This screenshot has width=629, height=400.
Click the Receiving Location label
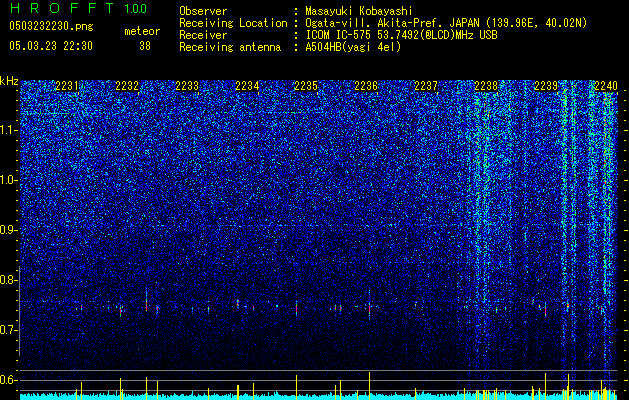(233, 23)
